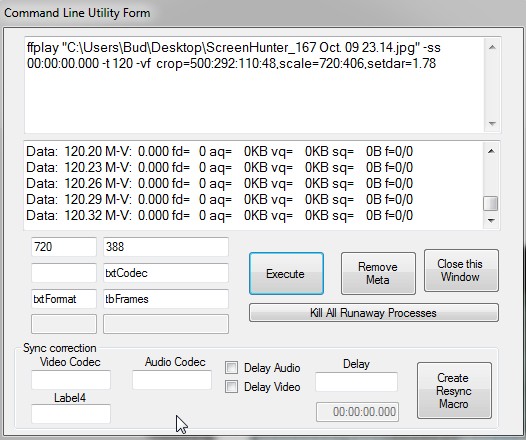Click the txtCodec input field

tap(166, 273)
